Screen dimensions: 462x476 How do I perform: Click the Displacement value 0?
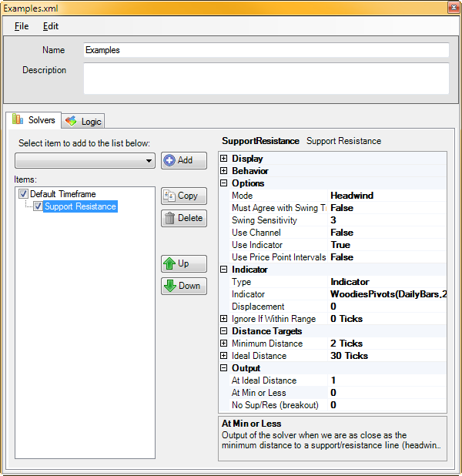click(333, 307)
